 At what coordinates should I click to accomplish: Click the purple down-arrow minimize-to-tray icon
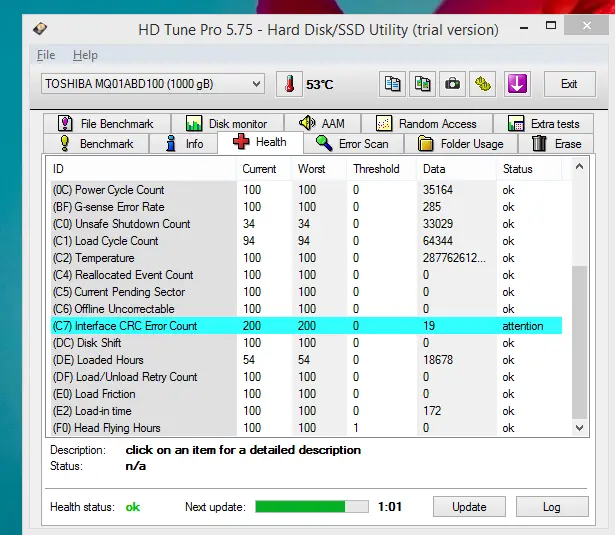tap(517, 84)
